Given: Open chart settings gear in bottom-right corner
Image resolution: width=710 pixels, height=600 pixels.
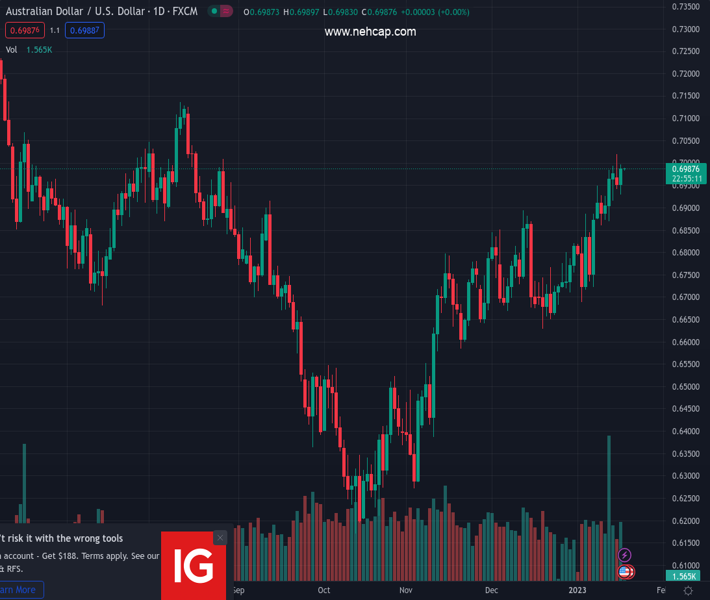Looking at the screenshot, I should click(x=688, y=591).
